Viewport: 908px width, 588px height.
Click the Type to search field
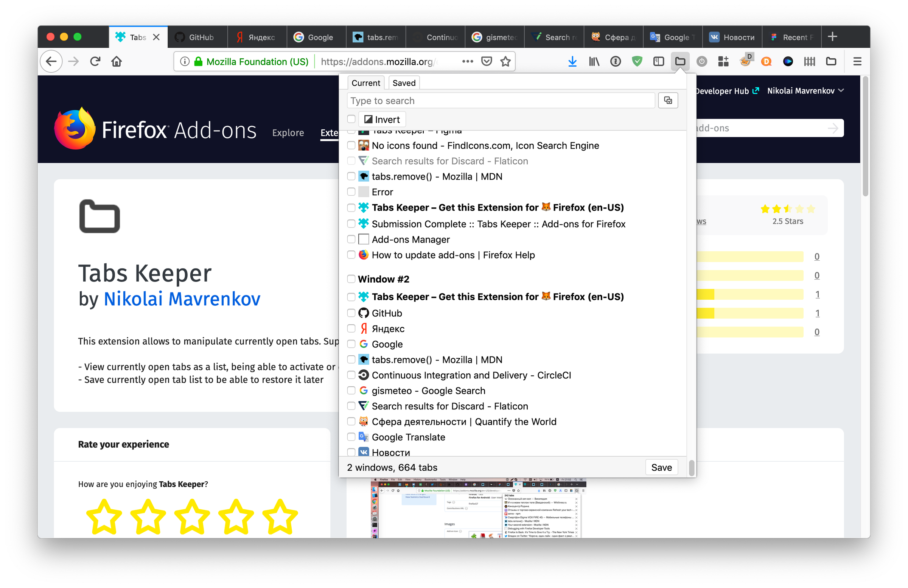coord(501,100)
